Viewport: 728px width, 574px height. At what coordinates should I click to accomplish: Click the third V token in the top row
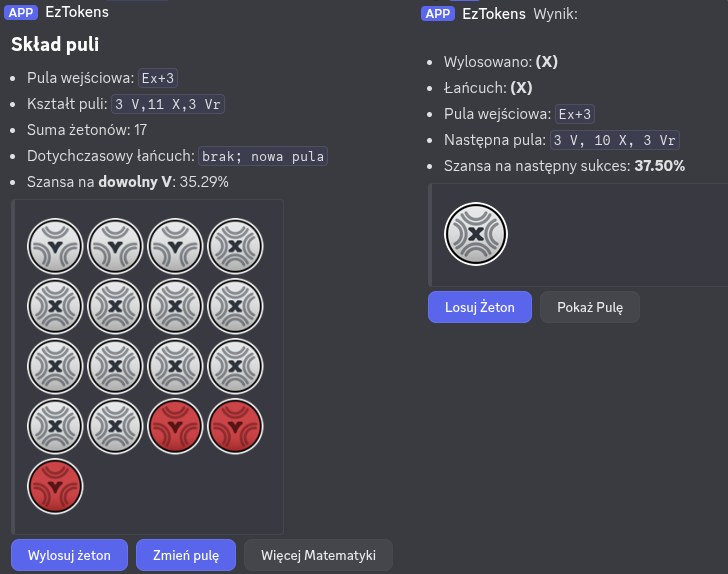(175, 246)
